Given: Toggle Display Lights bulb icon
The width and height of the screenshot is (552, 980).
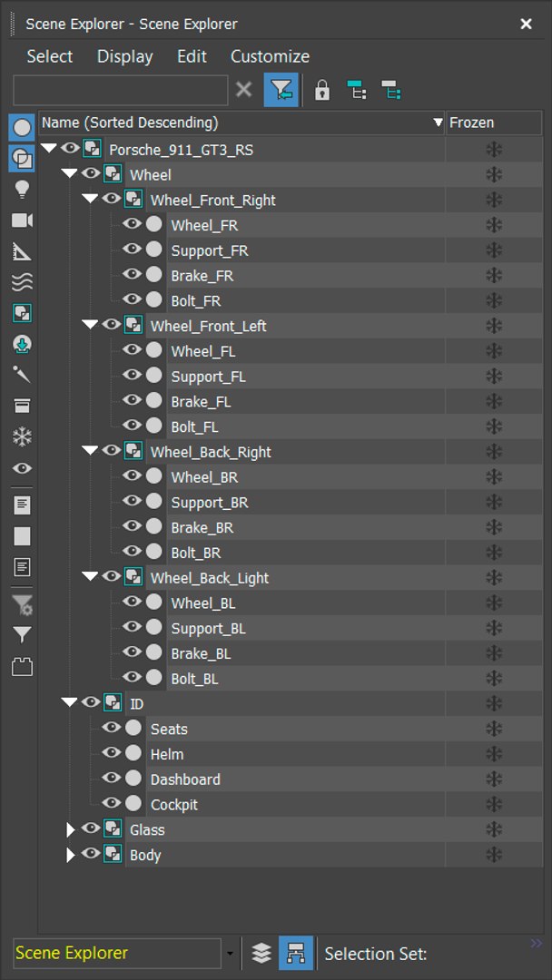Looking at the screenshot, I should (x=22, y=190).
